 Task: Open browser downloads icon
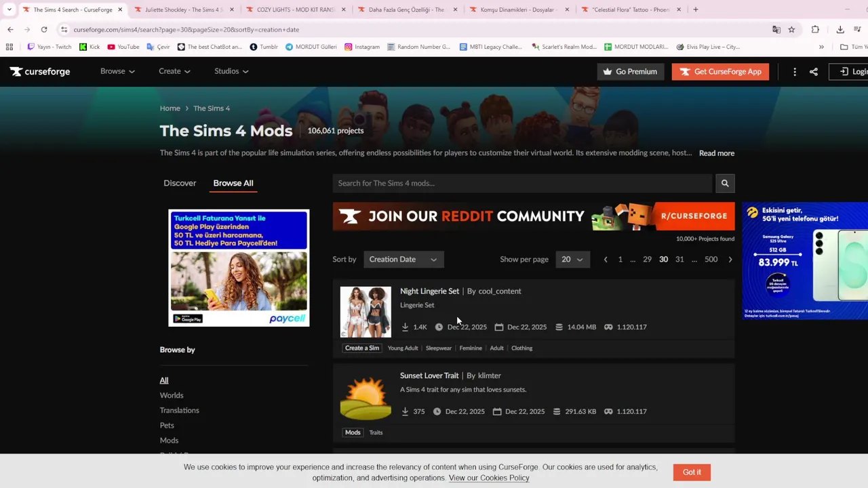(840, 30)
